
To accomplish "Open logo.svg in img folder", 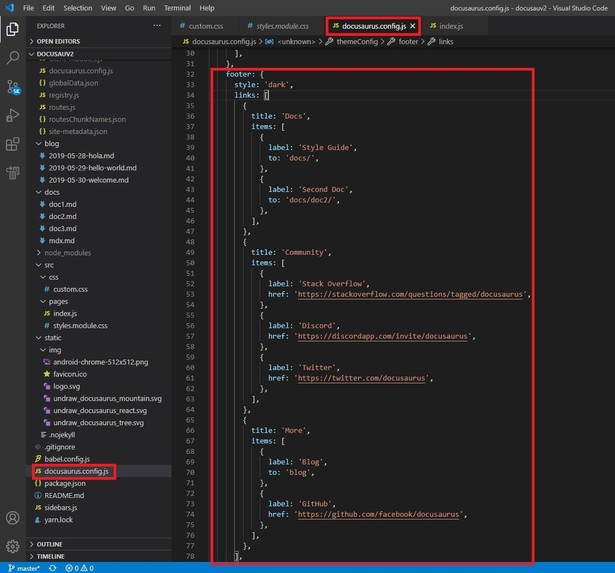I will [x=66, y=386].
